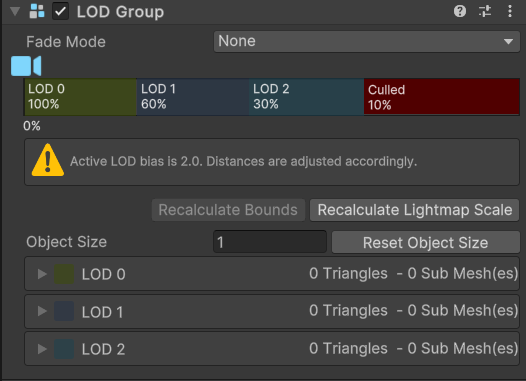The width and height of the screenshot is (526, 381).
Task: Click the Recalculate Lightmap Scale button
Action: [415, 210]
